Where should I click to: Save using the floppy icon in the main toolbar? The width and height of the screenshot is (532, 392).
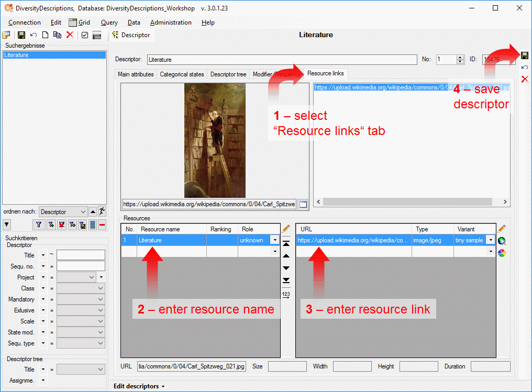[x=21, y=35]
